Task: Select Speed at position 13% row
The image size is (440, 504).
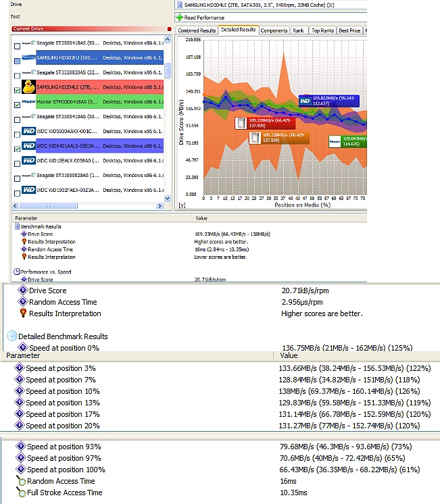Action: pyautogui.click(x=220, y=403)
